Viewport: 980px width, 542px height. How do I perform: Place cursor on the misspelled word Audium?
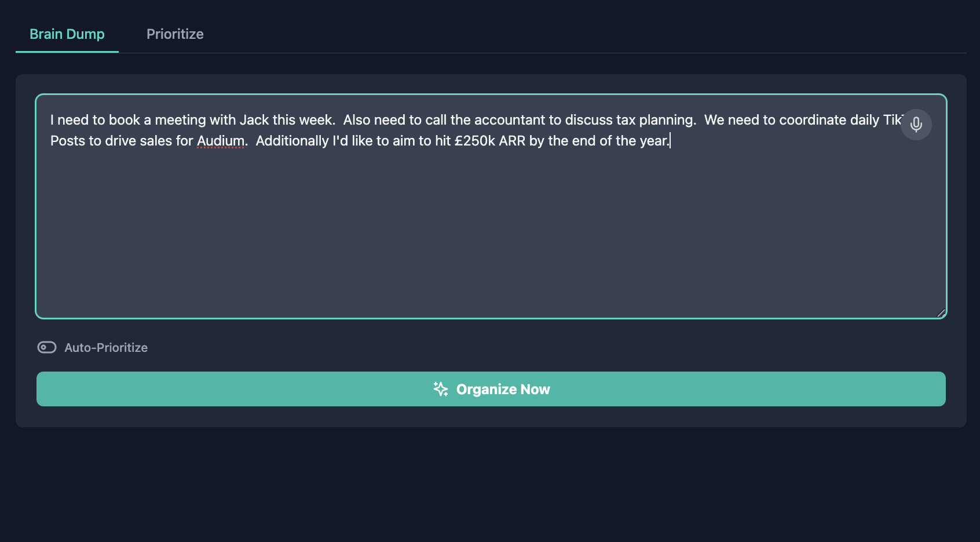221,141
